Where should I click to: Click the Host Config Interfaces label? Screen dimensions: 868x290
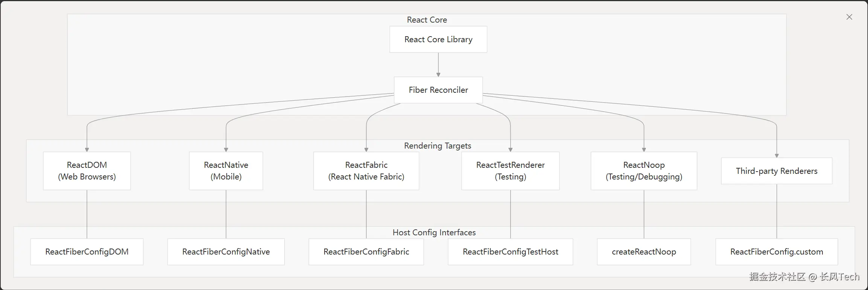434,233
